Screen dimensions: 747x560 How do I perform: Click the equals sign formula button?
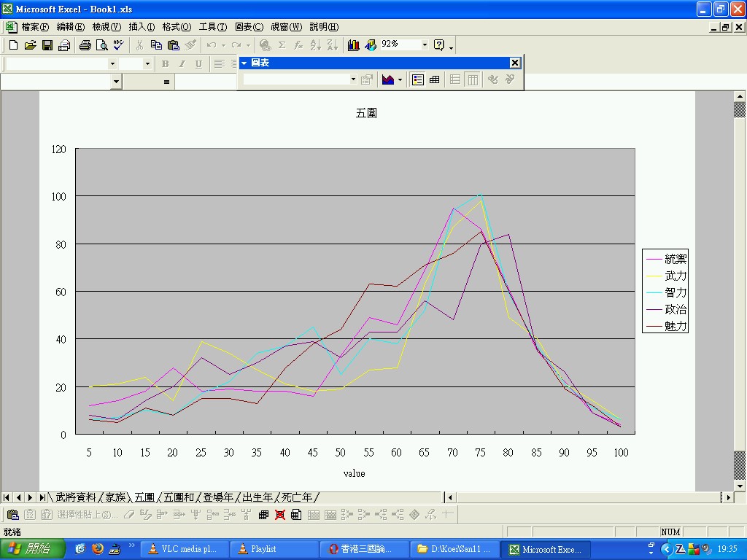click(x=166, y=82)
